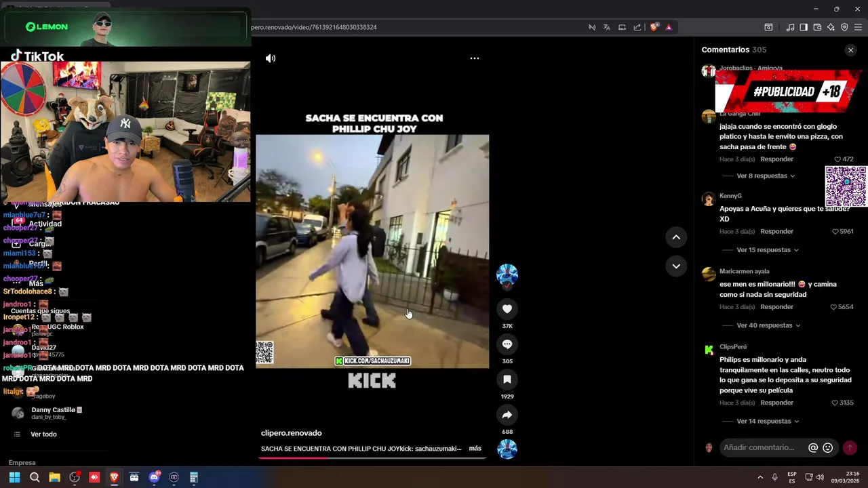
Task: Open the Maricarmen ayala commenter name
Action: [x=745, y=272]
